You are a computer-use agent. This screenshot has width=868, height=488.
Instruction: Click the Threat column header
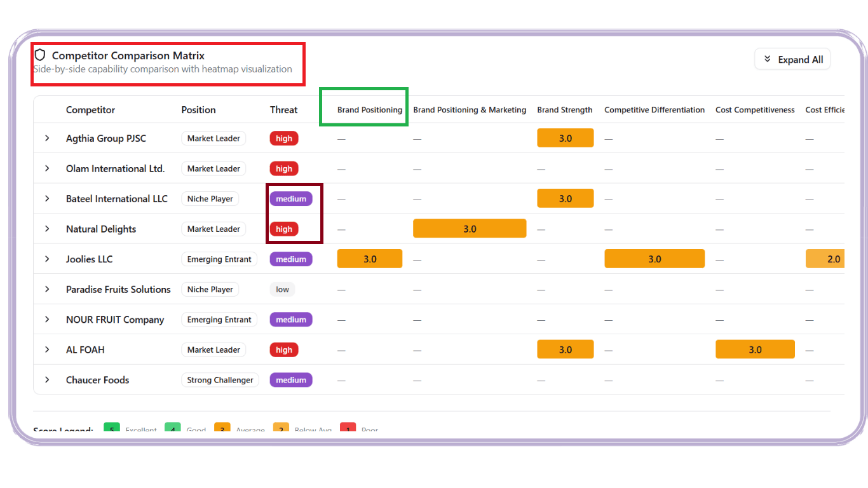(283, 110)
